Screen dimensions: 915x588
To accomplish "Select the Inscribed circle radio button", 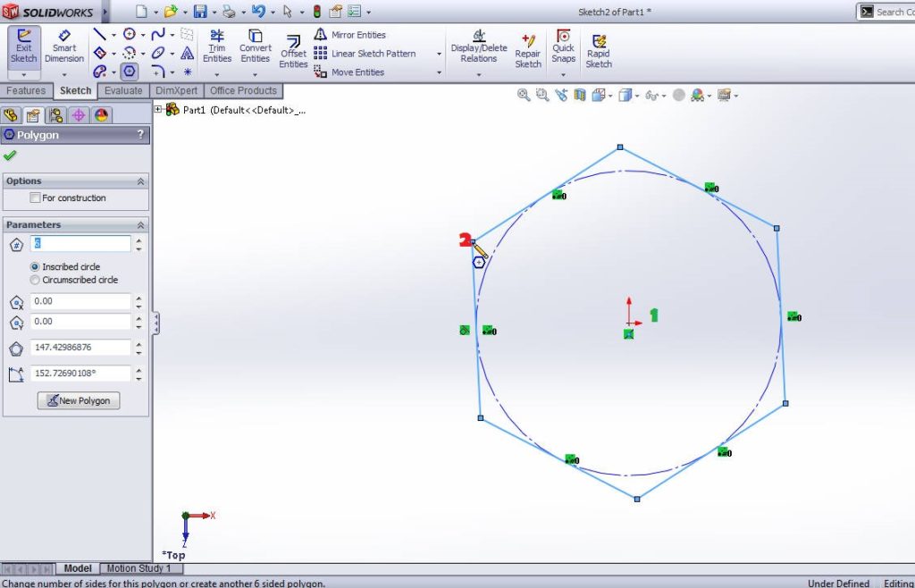I will (x=35, y=266).
